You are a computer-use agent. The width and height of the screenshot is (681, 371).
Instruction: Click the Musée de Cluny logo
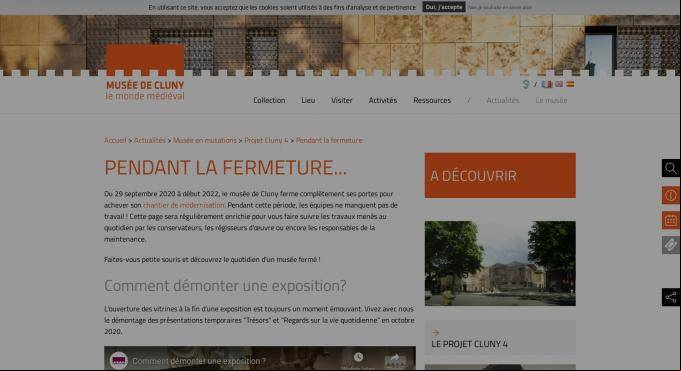point(145,73)
